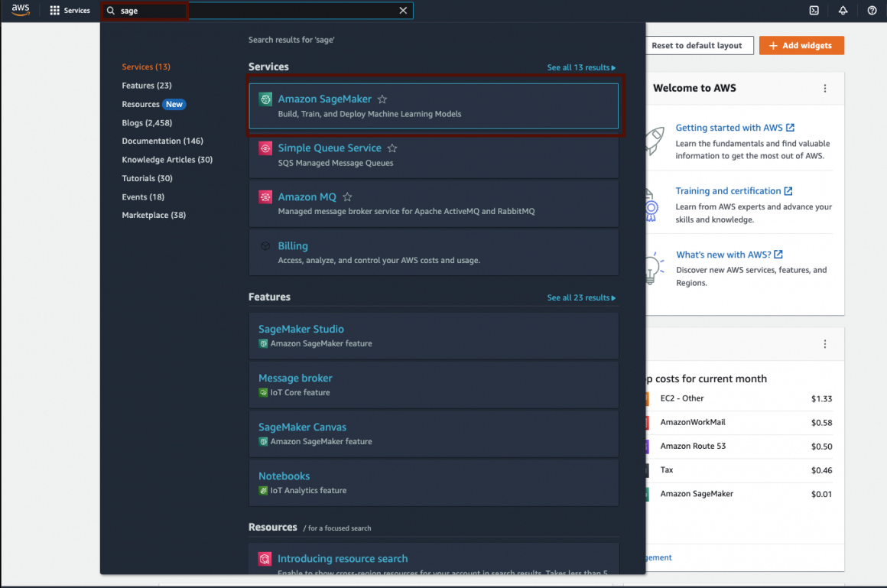Screen dimensions: 887x588
Task: Open the Services grid menu
Action: (x=70, y=11)
